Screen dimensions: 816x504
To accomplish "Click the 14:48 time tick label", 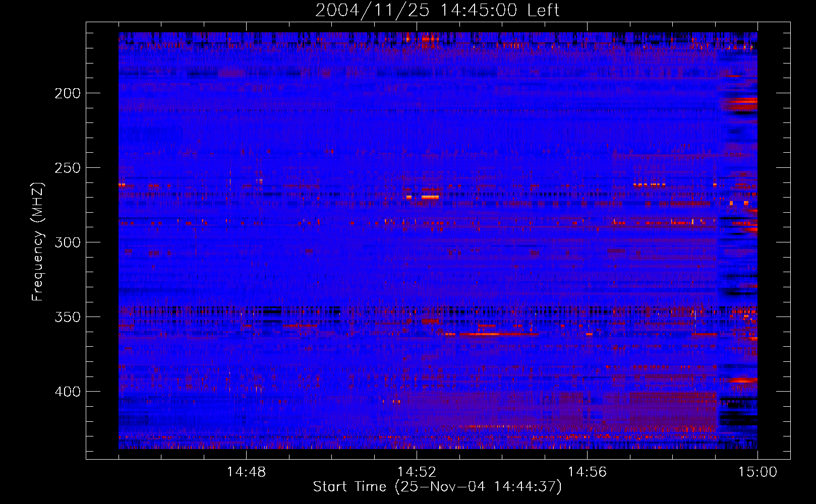I will pos(246,472).
